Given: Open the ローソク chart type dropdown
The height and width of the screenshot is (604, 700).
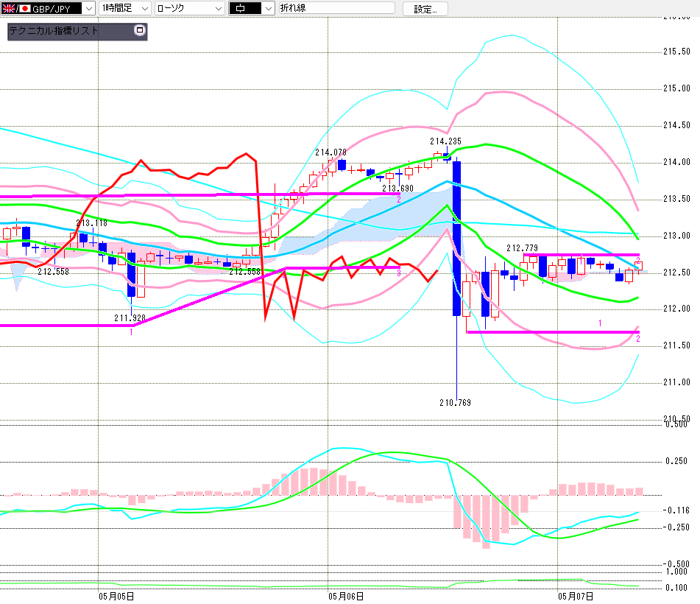Looking at the screenshot, I should click(x=189, y=8).
